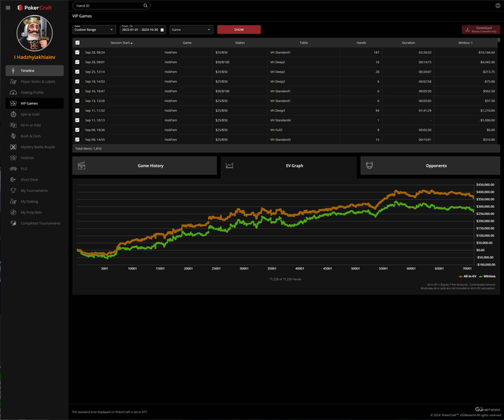
Task: Click the From-To date range field
Action: tap(143, 29)
